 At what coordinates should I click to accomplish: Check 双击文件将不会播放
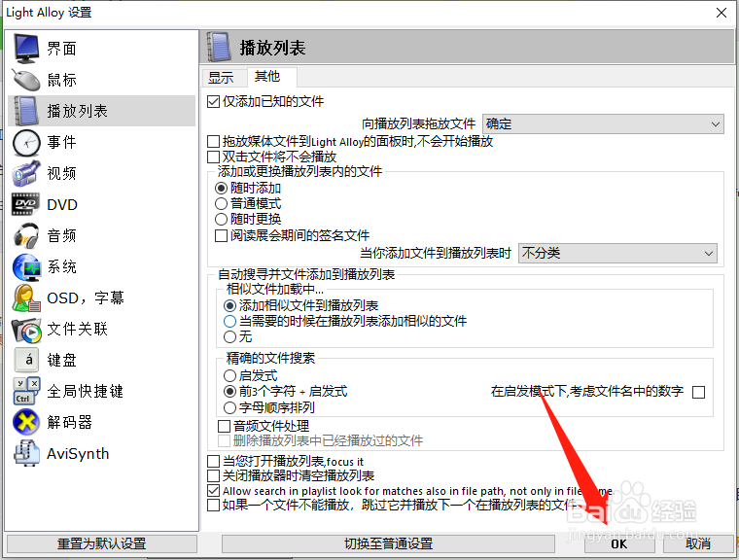[214, 157]
